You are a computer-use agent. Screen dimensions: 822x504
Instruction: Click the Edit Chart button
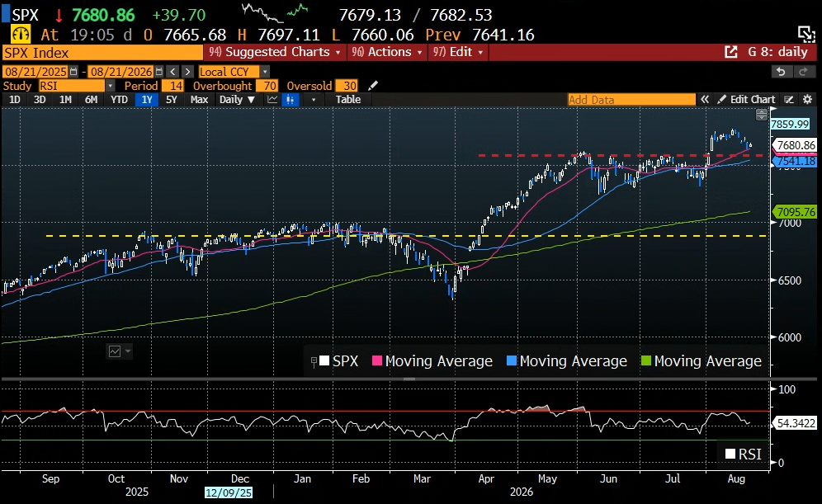[747, 100]
